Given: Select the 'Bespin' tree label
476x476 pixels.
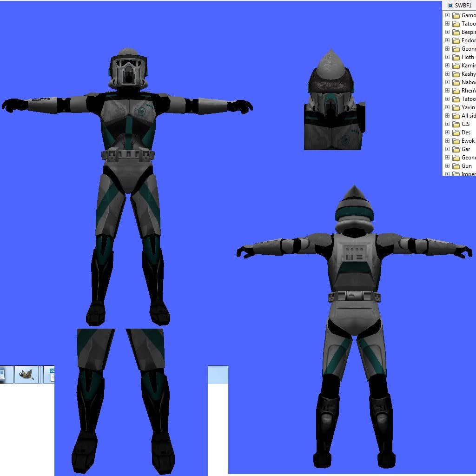Looking at the screenshot, I should pos(469,32).
